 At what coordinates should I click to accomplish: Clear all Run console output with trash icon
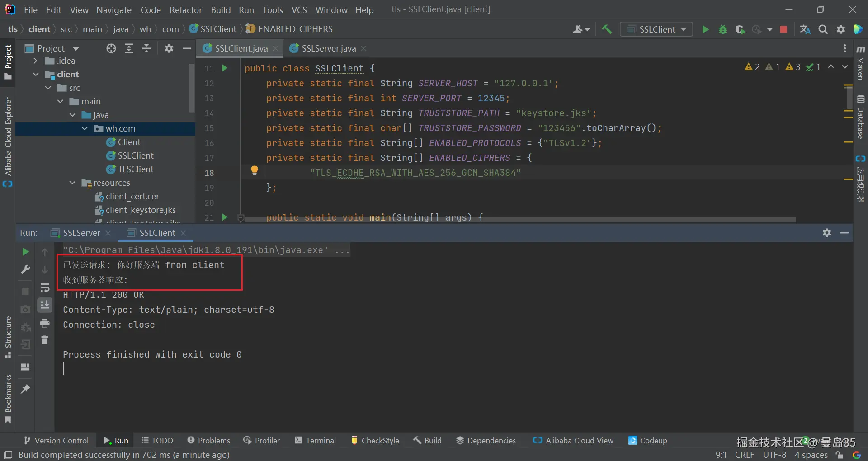(45, 340)
